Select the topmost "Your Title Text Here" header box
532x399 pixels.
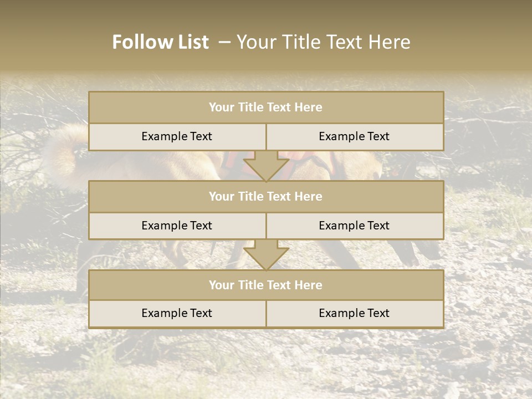[266, 107]
